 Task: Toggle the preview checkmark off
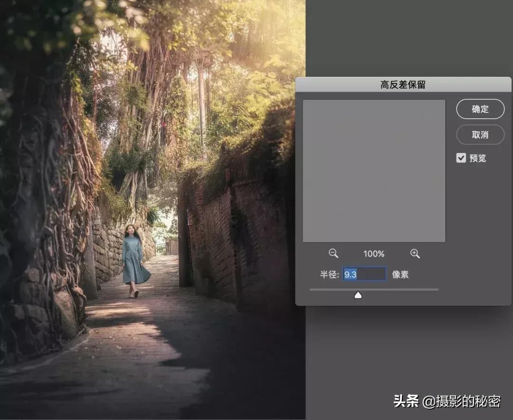point(460,158)
